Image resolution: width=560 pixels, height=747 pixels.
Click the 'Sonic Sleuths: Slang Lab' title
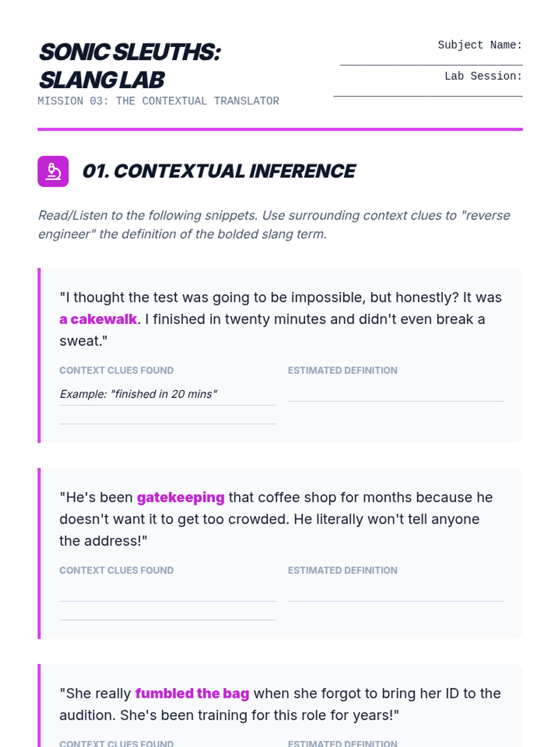(130, 66)
